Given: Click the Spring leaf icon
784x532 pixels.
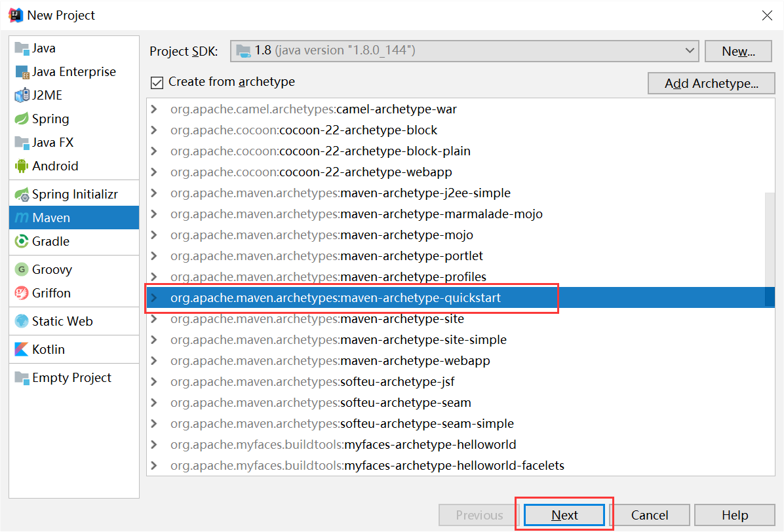Looking at the screenshot, I should [22, 119].
